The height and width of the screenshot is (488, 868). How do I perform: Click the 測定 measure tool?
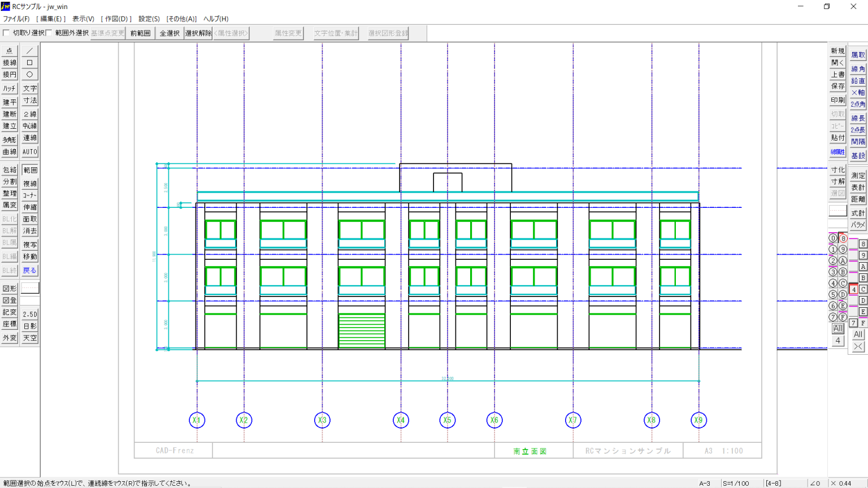(858, 176)
